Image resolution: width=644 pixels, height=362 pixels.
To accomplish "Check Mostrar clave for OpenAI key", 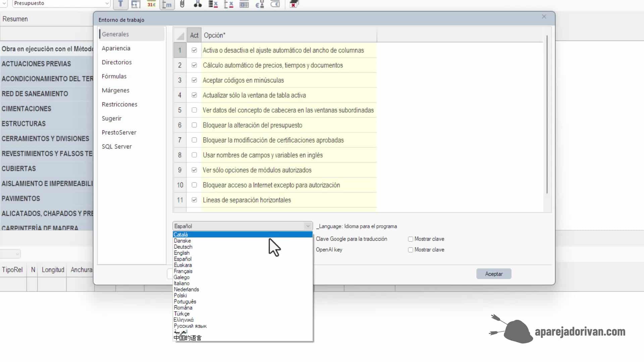I will 410,250.
